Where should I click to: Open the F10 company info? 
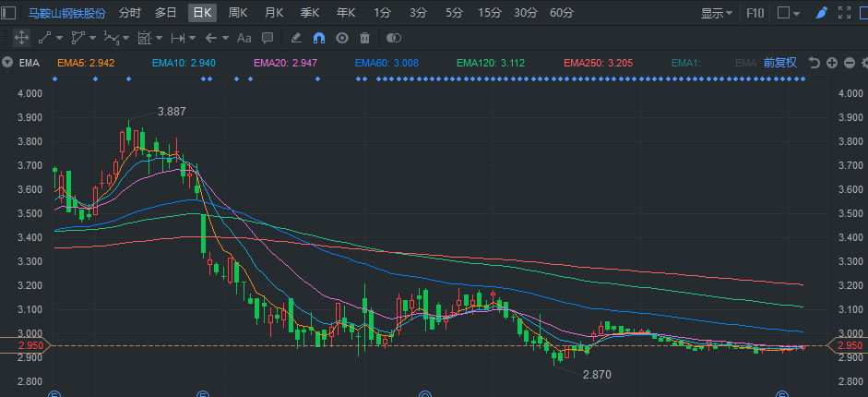pyautogui.click(x=755, y=13)
